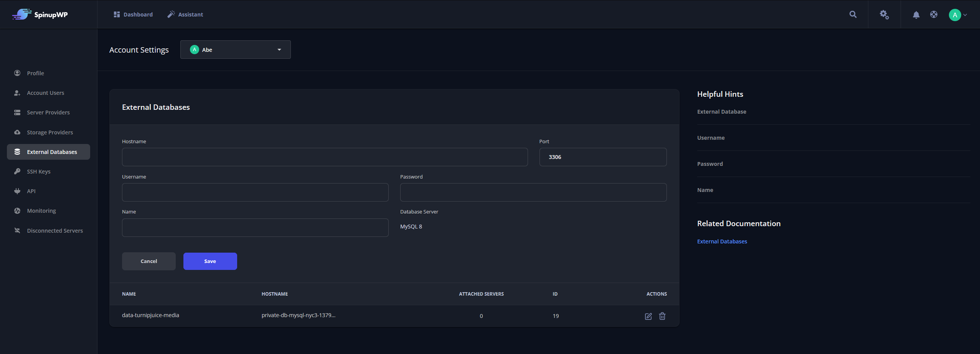Focus the Hostname input field
The width and height of the screenshot is (980, 354).
pyautogui.click(x=324, y=157)
